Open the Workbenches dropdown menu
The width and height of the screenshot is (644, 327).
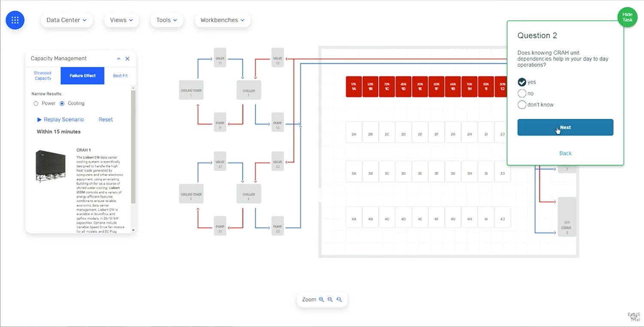pyautogui.click(x=222, y=20)
